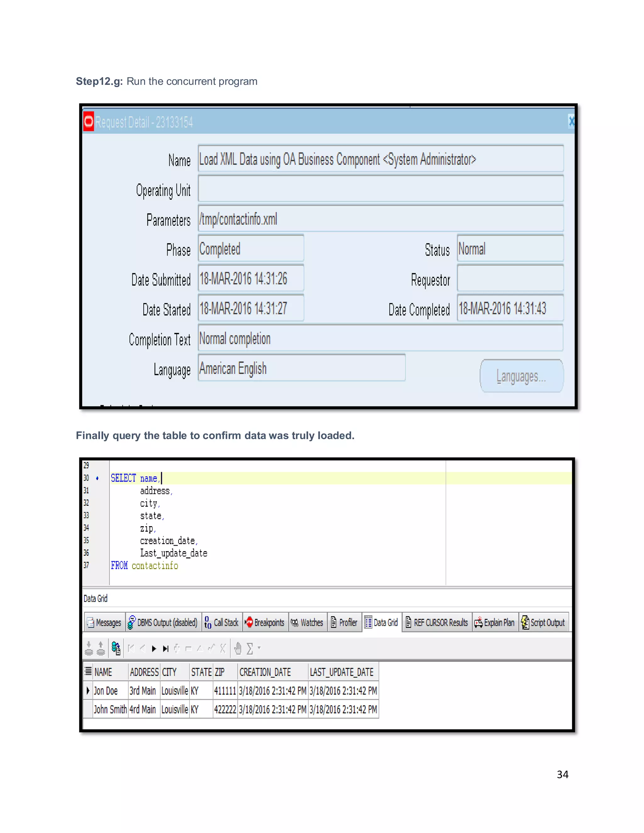Click the Last_update_date line in SQL editor
644x833 pixels.
pos(174,553)
